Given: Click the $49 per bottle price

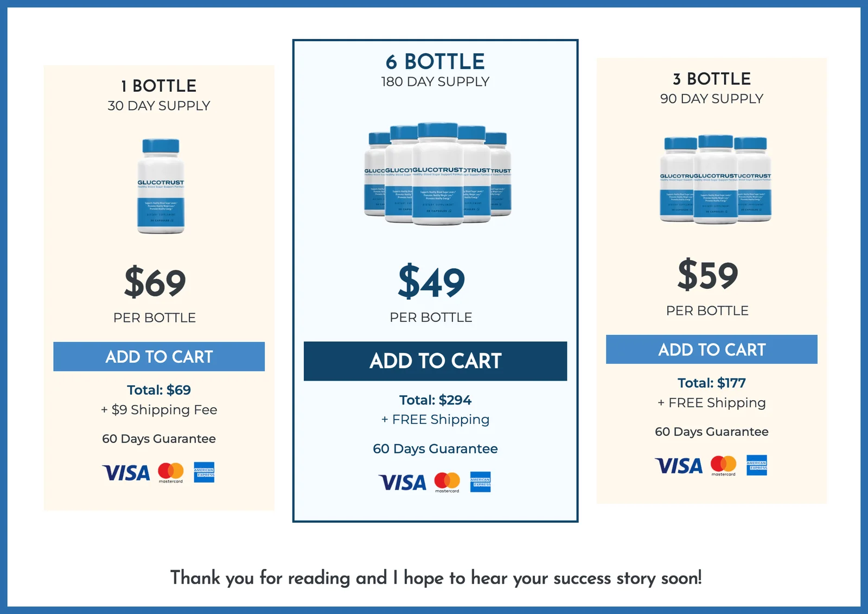Looking at the screenshot, I should pos(431,282).
